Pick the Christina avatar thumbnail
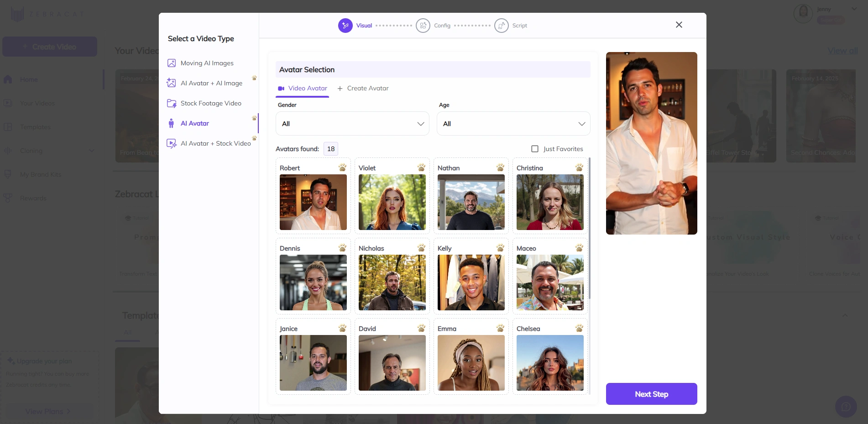The width and height of the screenshot is (868, 424). pos(550,202)
